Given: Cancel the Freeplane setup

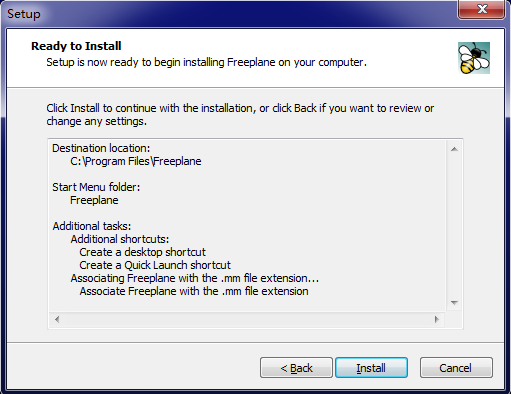Looking at the screenshot, I should click(456, 368).
